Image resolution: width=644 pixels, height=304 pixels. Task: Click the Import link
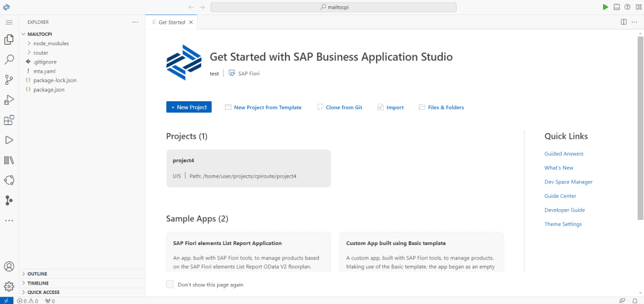pyautogui.click(x=391, y=107)
